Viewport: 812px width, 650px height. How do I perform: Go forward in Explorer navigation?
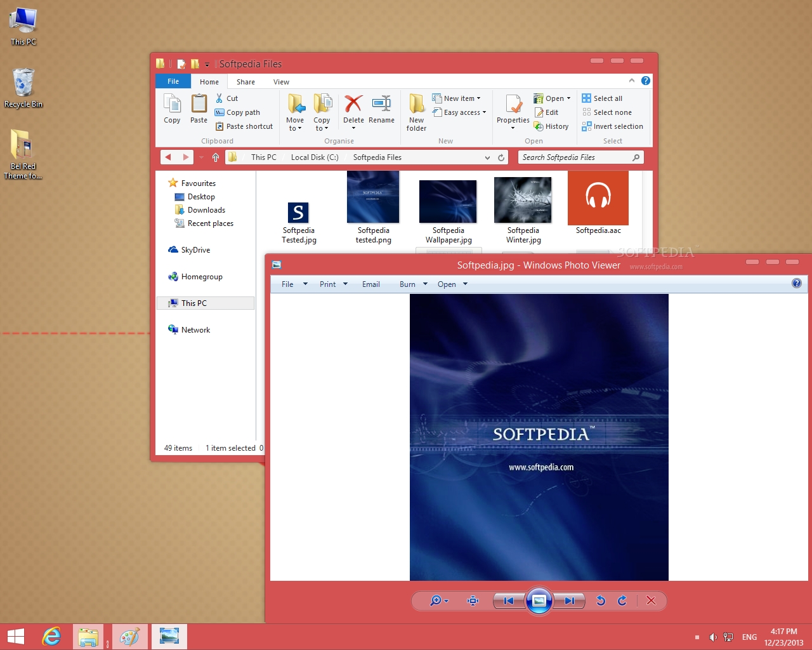click(x=186, y=157)
